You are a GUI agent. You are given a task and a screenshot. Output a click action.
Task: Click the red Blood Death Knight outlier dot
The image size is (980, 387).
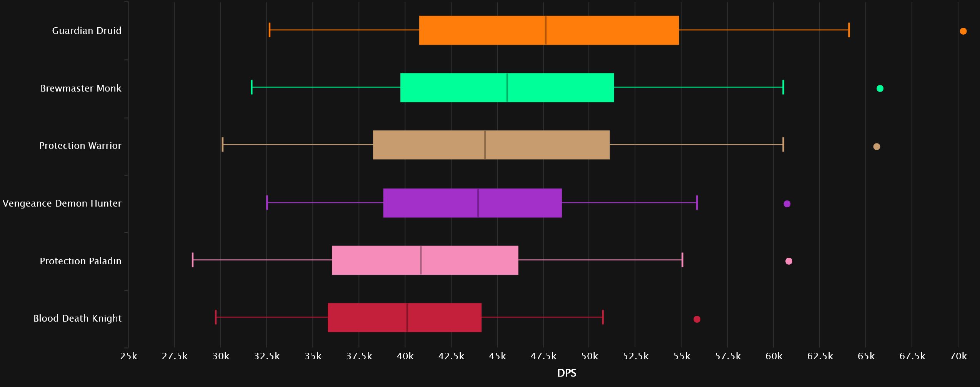[697, 319]
